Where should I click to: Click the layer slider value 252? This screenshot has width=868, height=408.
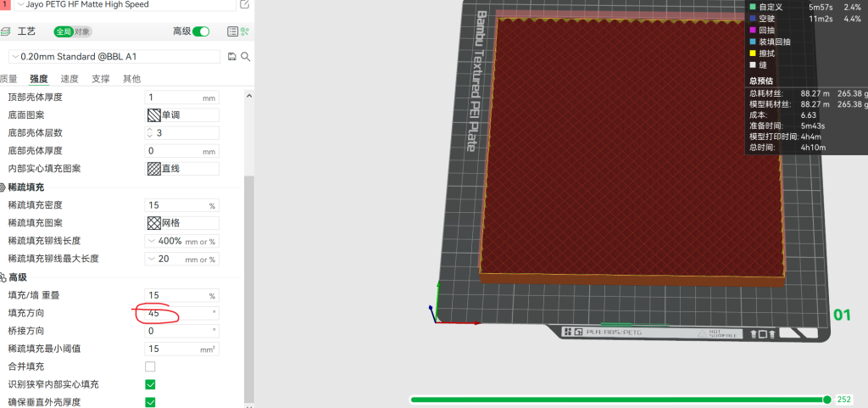(844, 400)
